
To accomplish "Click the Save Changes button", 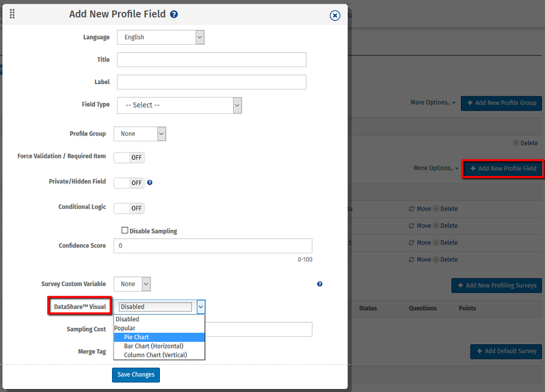I will pyautogui.click(x=136, y=375).
